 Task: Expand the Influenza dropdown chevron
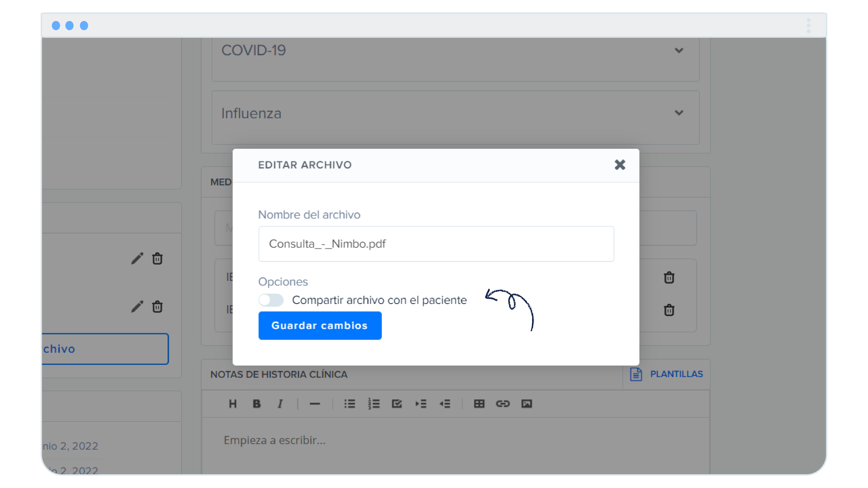pyautogui.click(x=679, y=113)
